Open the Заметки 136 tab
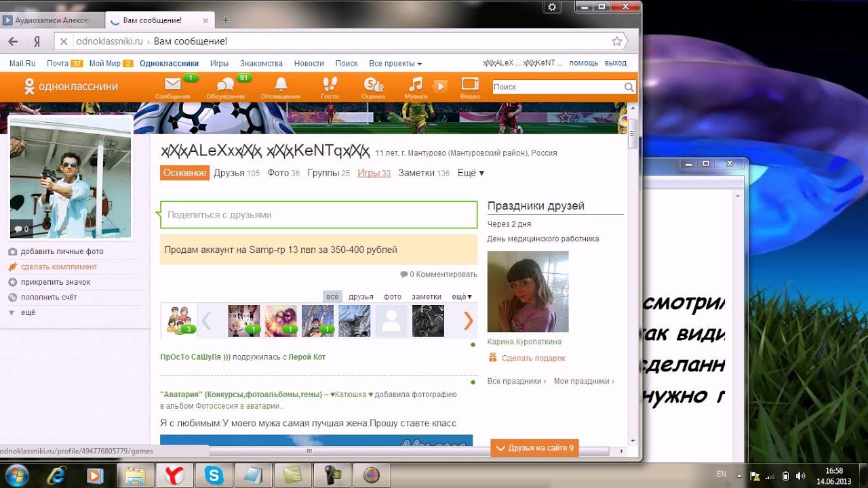Screen dimensions: 868x488 pyautogui.click(x=424, y=173)
